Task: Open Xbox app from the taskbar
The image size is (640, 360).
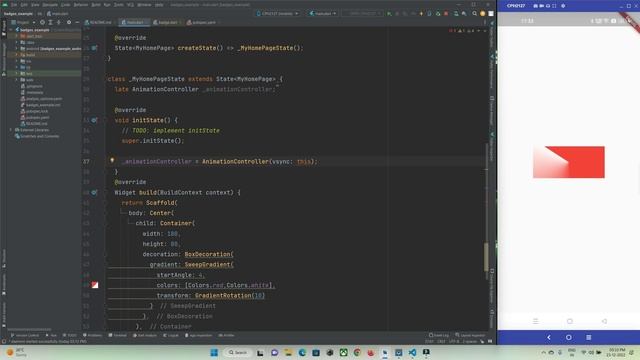Action: pyautogui.click(x=344, y=352)
